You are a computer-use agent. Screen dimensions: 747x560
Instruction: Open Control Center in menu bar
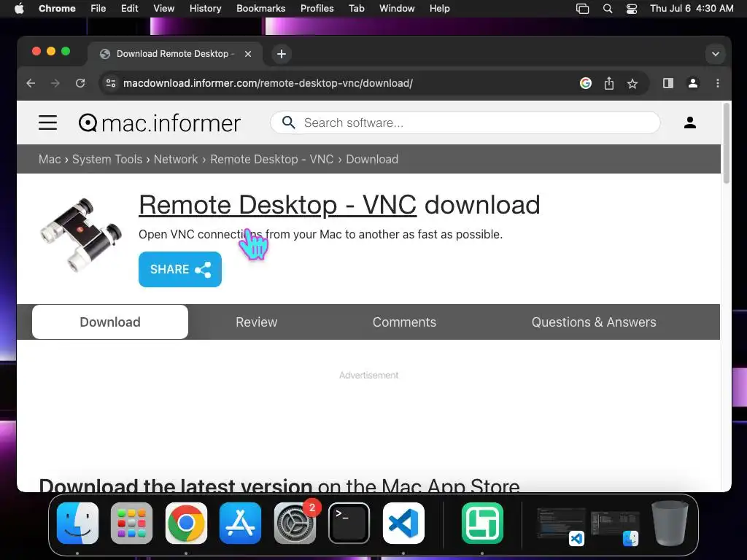coord(632,9)
